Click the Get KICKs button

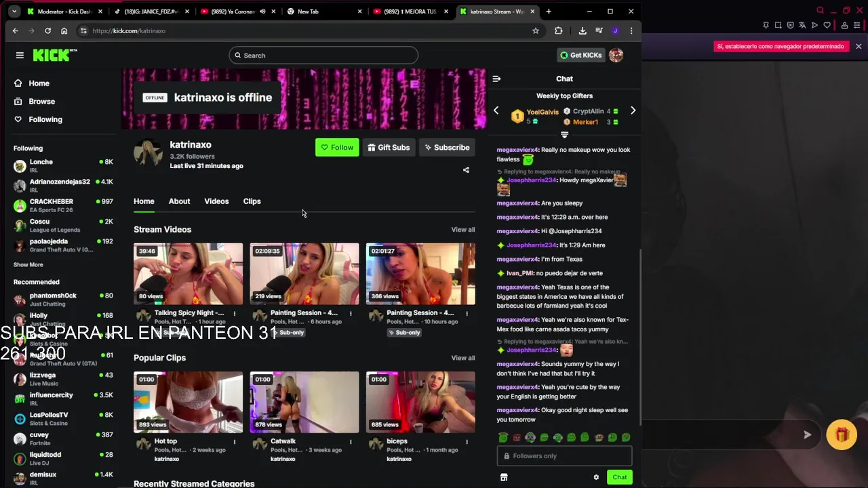580,55
